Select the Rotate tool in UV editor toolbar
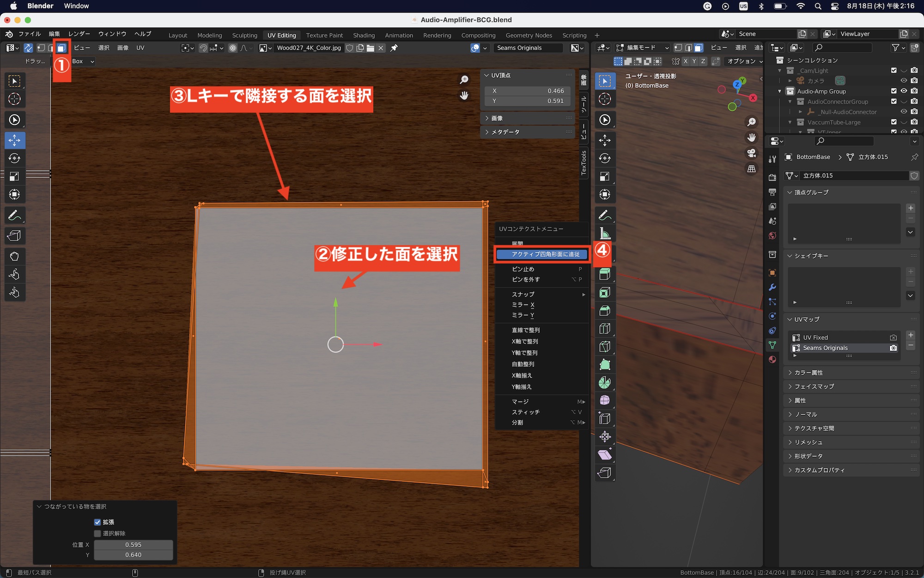The image size is (924, 578). point(14,158)
